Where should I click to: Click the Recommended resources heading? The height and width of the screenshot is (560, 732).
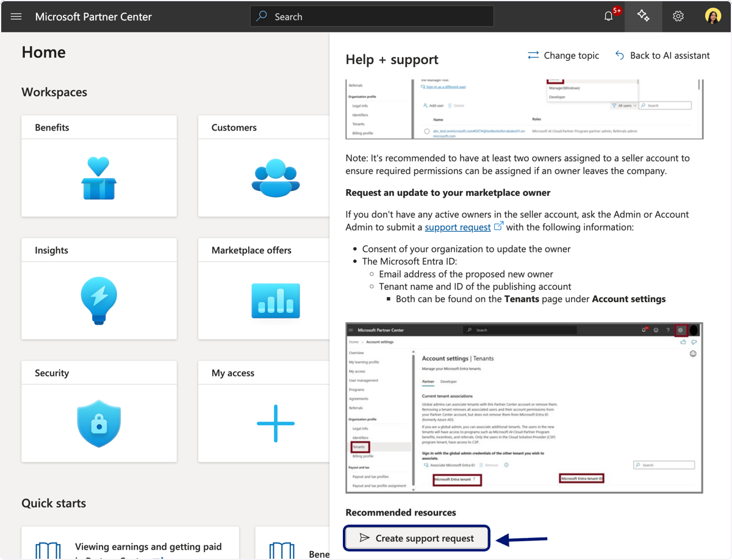[x=401, y=512]
